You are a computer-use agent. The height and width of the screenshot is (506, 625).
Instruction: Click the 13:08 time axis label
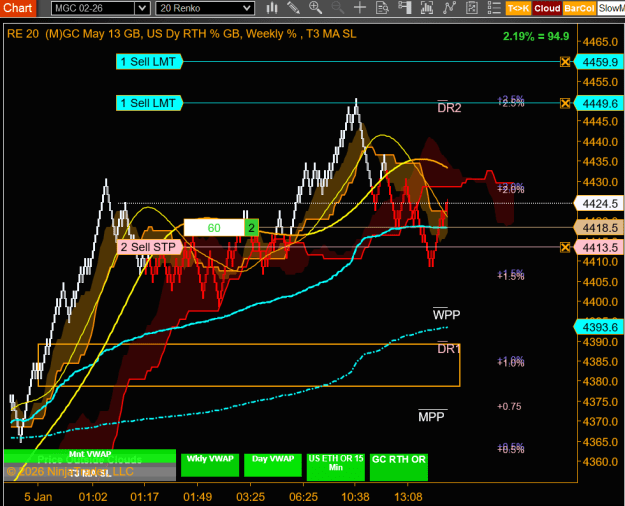click(408, 497)
